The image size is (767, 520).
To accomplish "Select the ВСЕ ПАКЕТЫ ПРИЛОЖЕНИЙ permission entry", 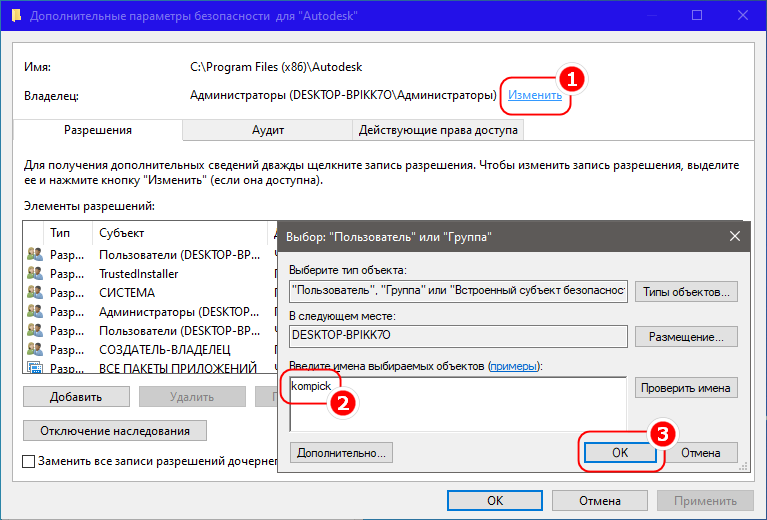I will point(150,367).
